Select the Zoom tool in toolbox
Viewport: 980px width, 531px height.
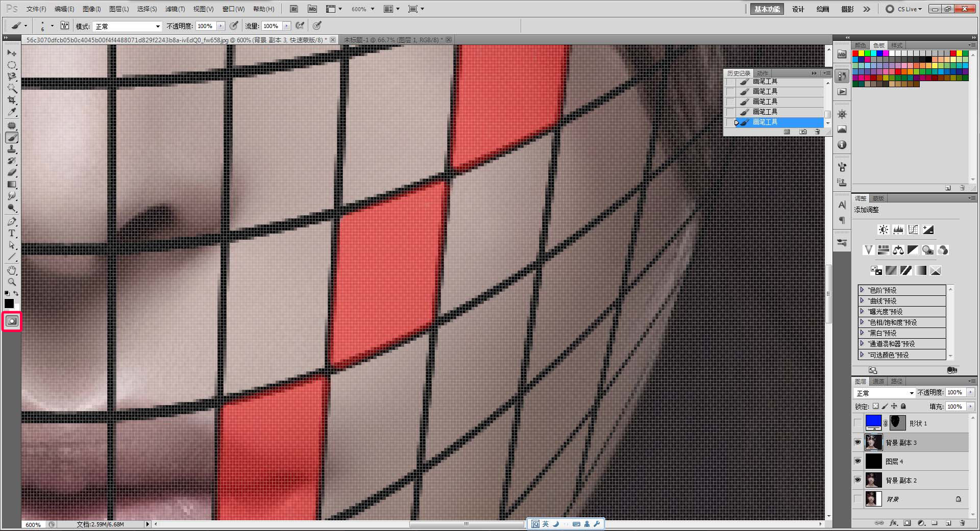tap(11, 282)
